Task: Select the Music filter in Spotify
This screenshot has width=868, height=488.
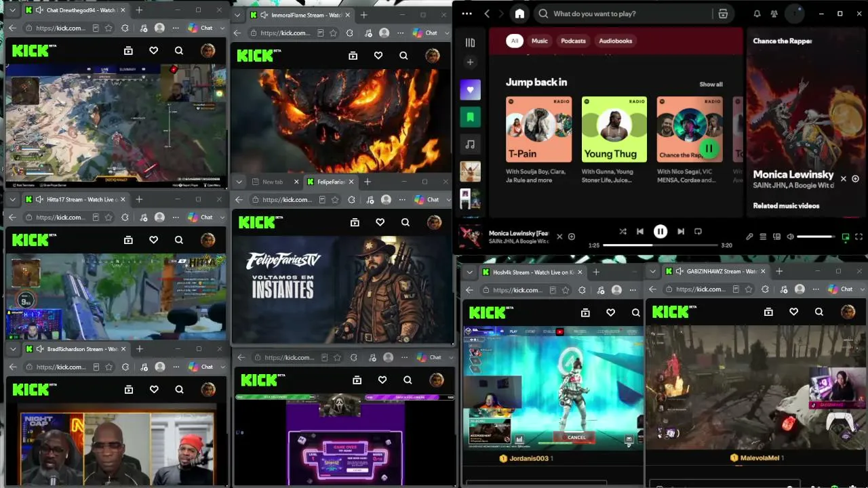Action: point(540,41)
